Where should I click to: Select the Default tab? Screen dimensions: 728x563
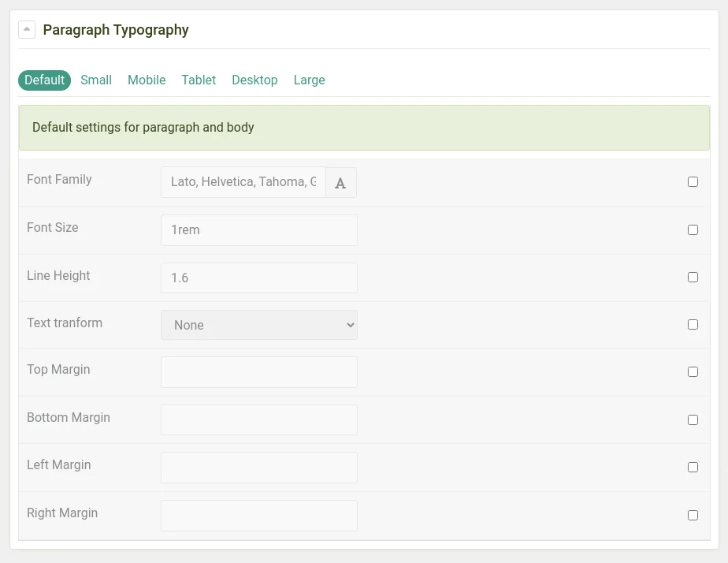[x=45, y=80]
